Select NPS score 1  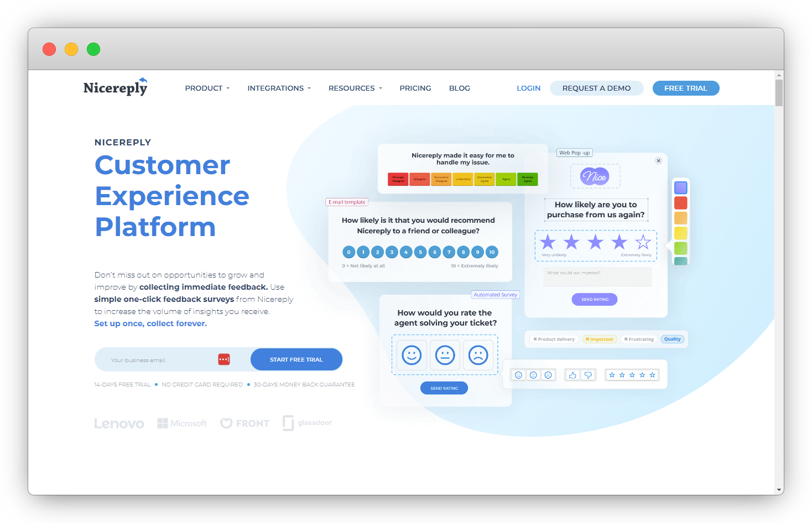pyautogui.click(x=363, y=252)
